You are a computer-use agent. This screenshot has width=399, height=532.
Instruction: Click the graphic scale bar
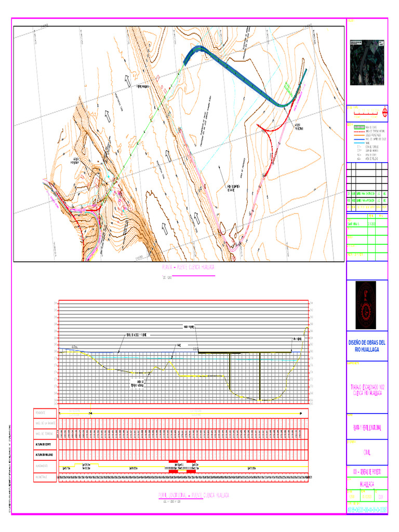366,113
